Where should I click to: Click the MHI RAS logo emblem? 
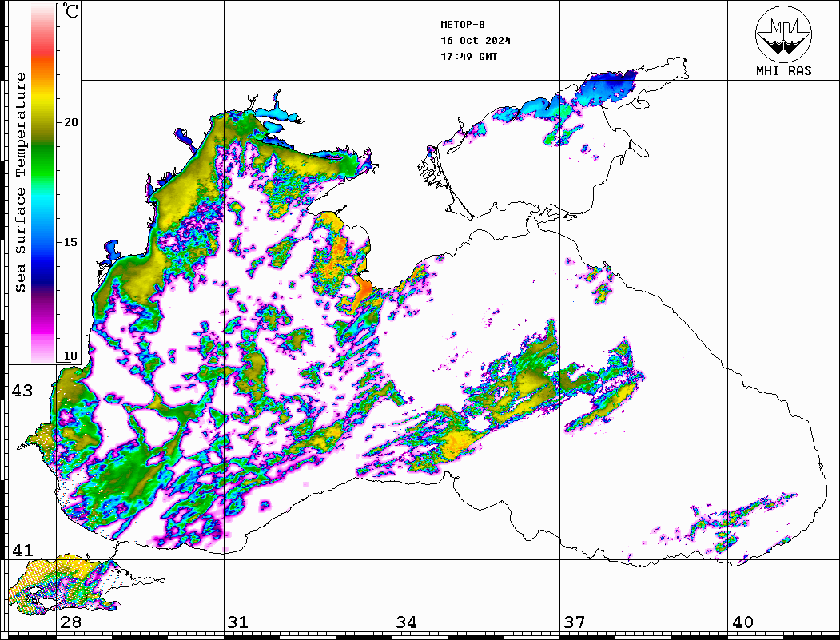[x=784, y=34]
